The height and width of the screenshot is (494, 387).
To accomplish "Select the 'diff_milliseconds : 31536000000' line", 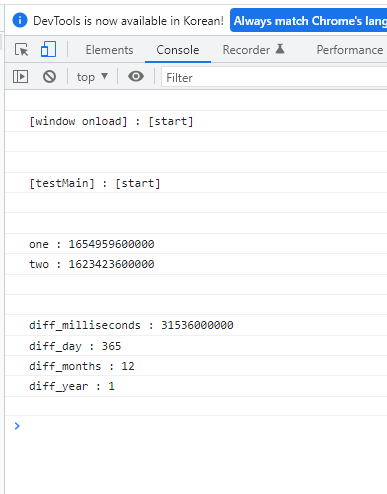I will pos(131,325).
